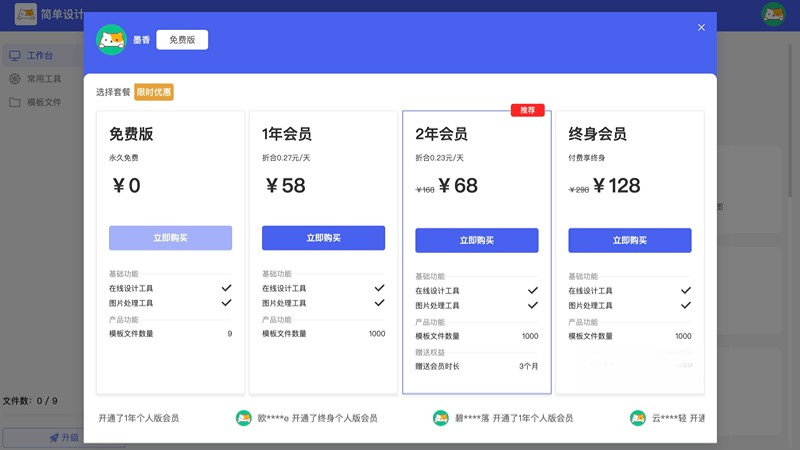Image resolution: width=800 pixels, height=450 pixels.
Task: Click 立即购买 under the 2年会员 plan
Action: 476,241
